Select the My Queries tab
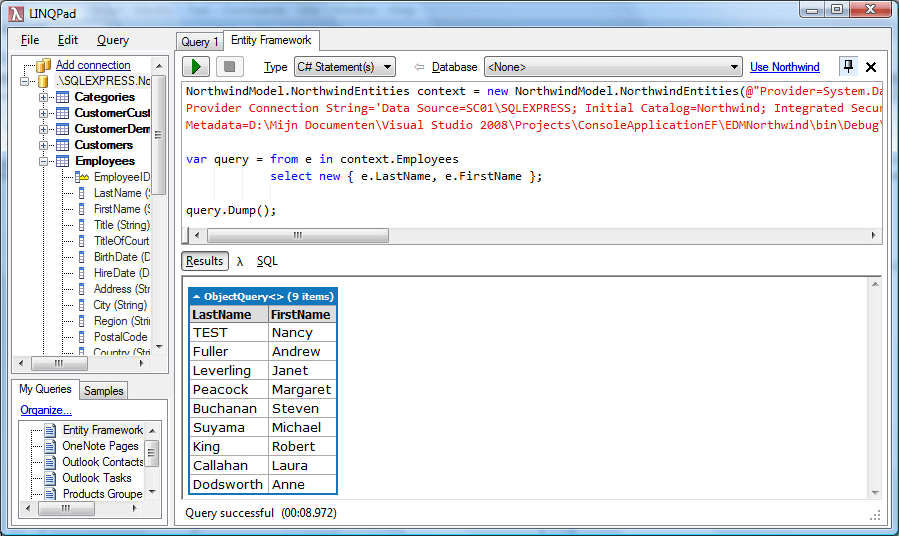 click(45, 389)
